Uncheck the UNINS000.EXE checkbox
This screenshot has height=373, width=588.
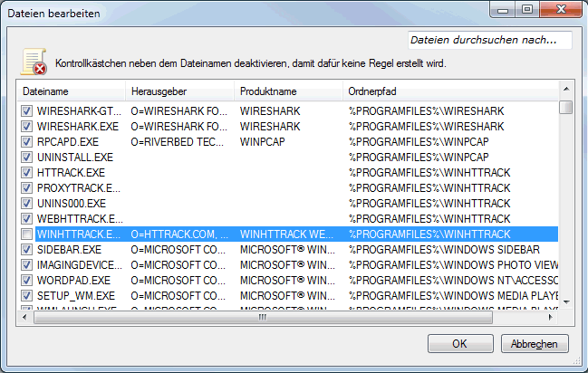26,203
